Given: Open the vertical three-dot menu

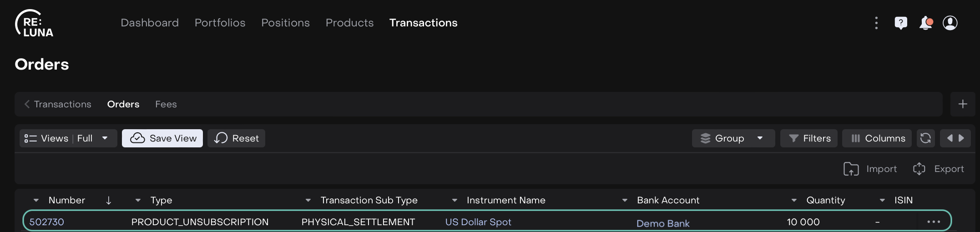Looking at the screenshot, I should click(x=876, y=23).
